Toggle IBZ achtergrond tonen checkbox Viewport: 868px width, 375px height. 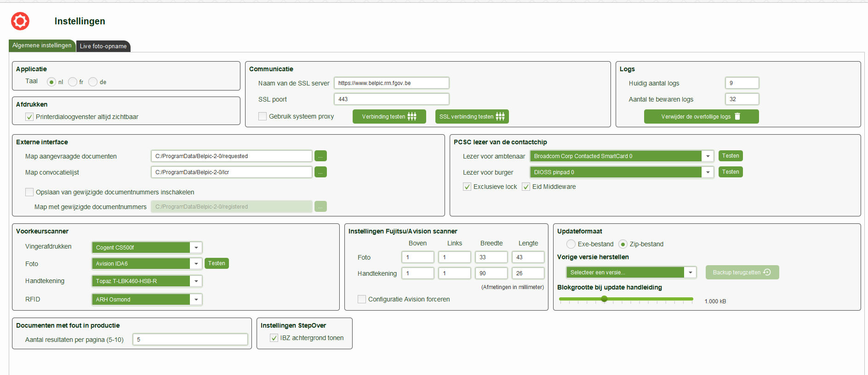(274, 338)
